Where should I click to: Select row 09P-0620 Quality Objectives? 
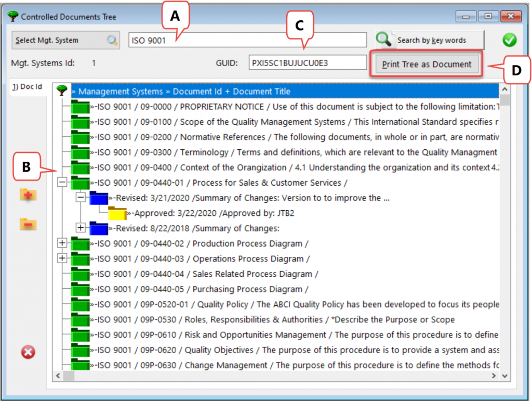coord(295,350)
